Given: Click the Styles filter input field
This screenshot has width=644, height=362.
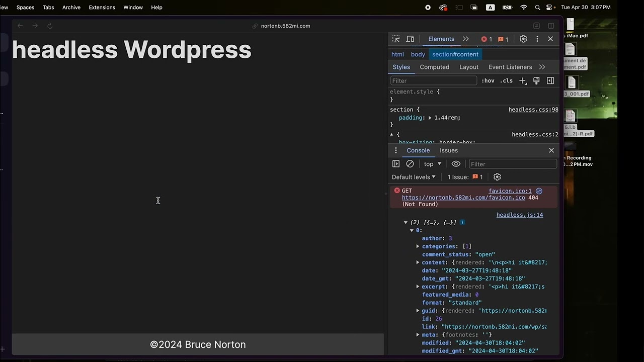Looking at the screenshot, I should point(433,80).
